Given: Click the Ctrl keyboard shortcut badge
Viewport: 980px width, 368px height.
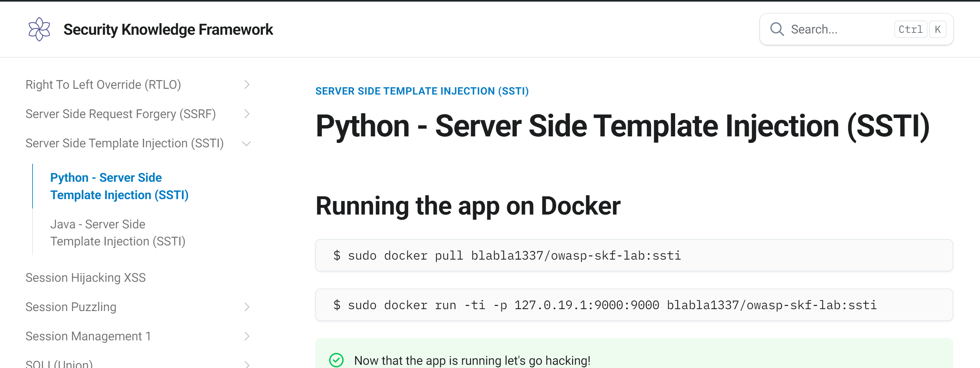Looking at the screenshot, I should click(910, 29).
